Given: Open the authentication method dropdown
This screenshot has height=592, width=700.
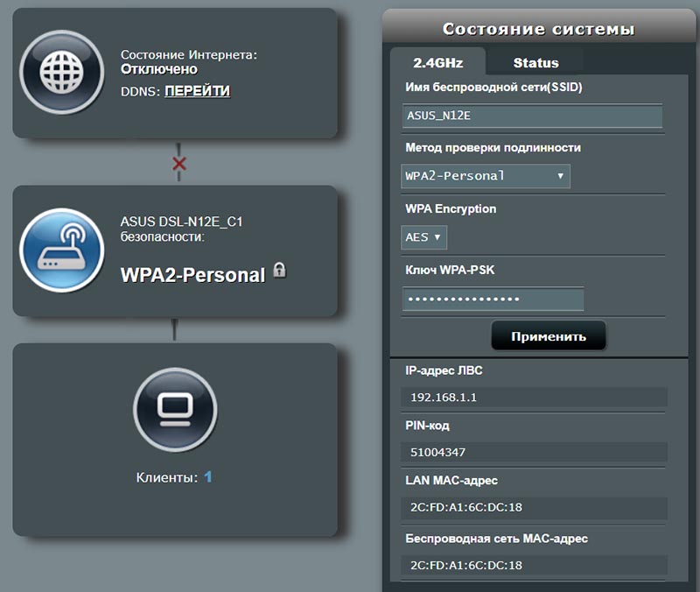Looking at the screenshot, I should point(486,176).
